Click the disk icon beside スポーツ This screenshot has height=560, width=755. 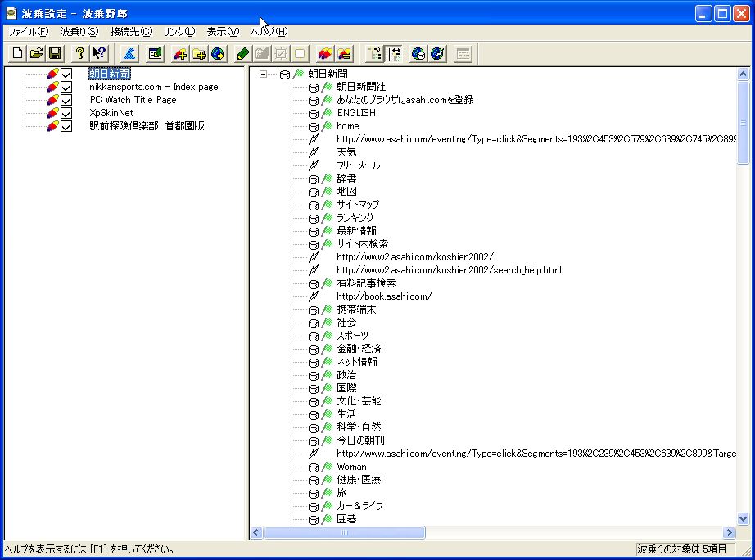[314, 336]
